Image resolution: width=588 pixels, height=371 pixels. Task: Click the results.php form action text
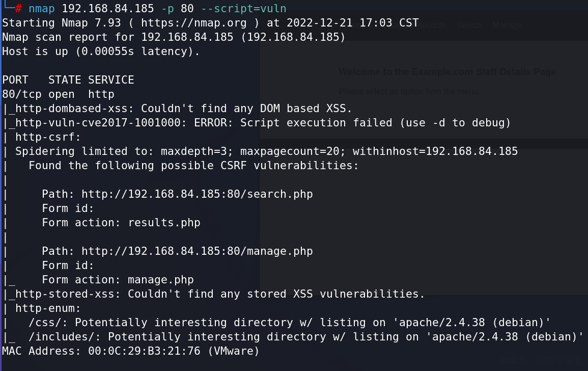tap(164, 223)
